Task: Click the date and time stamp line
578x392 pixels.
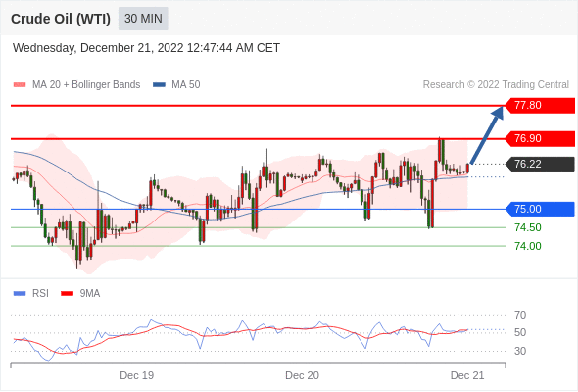Action: [146, 48]
